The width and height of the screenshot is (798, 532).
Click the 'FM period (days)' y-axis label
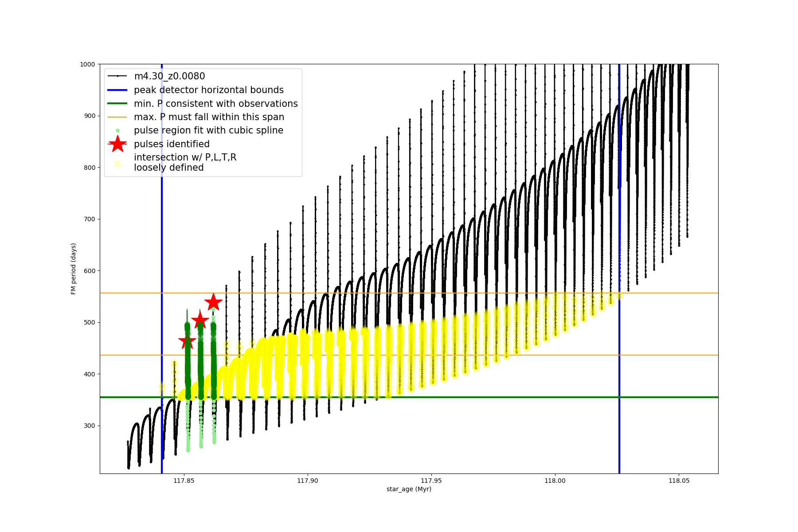74,269
